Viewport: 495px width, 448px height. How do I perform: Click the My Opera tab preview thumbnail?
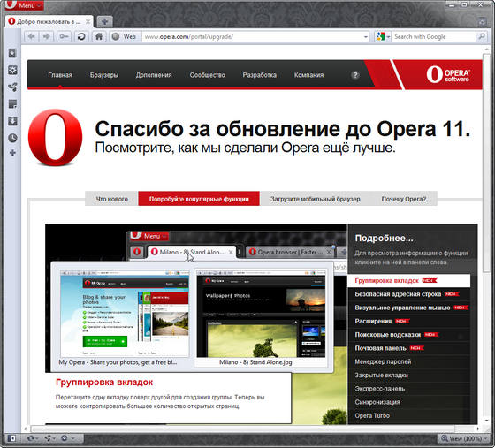click(125, 314)
